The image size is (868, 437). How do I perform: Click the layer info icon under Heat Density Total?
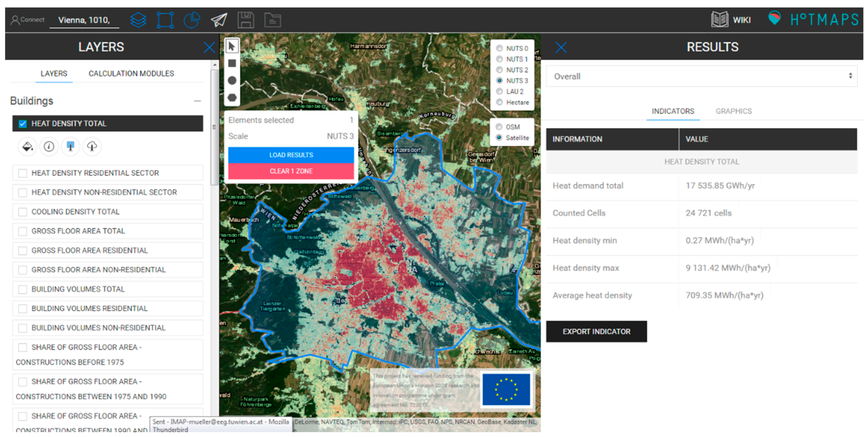(x=49, y=147)
